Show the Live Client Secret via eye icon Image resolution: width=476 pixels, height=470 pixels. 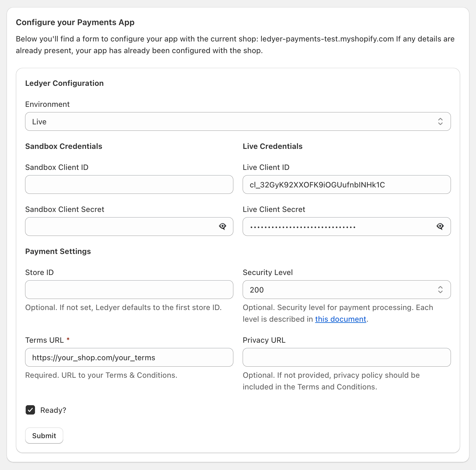(x=440, y=226)
